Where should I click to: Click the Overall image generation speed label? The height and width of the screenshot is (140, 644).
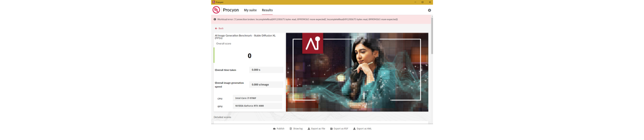229,85
